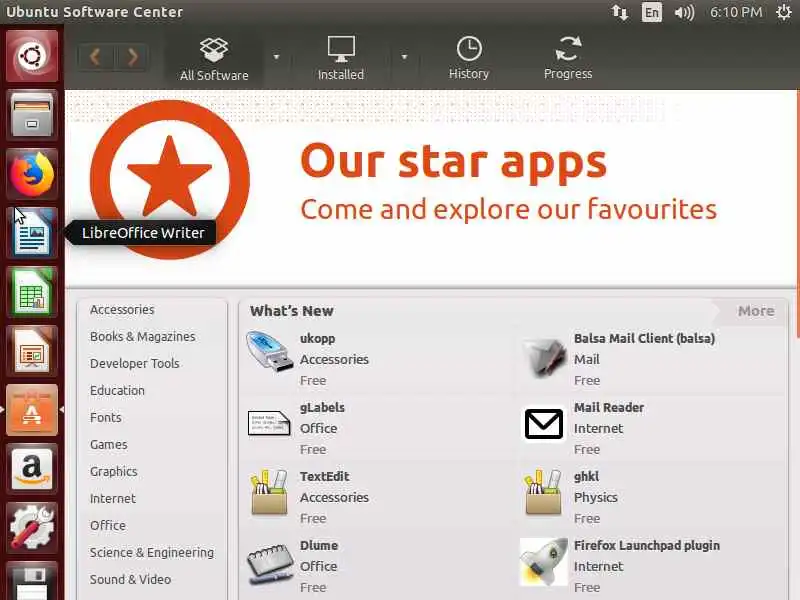Show All Software view
Viewport: 800px width, 600px height.
tap(214, 59)
